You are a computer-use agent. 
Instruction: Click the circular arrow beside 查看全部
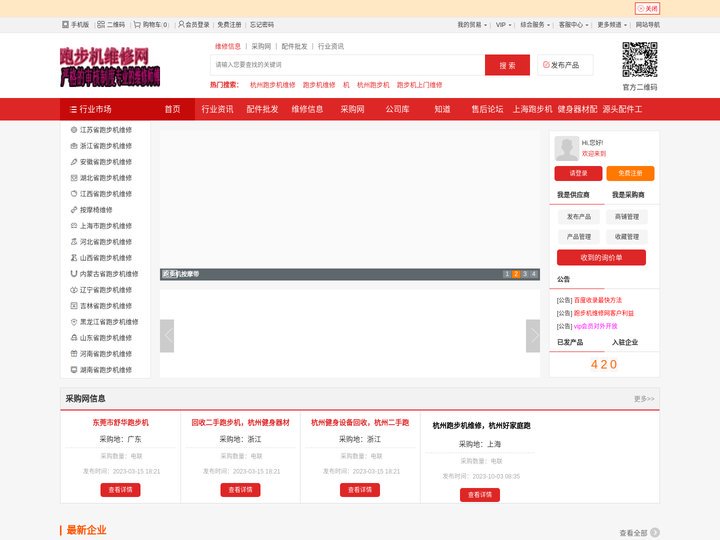(655, 533)
